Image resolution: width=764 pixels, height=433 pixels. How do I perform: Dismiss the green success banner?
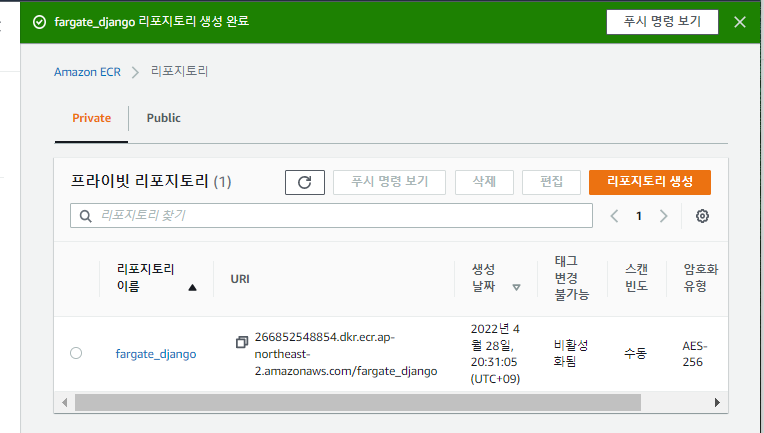[740, 22]
